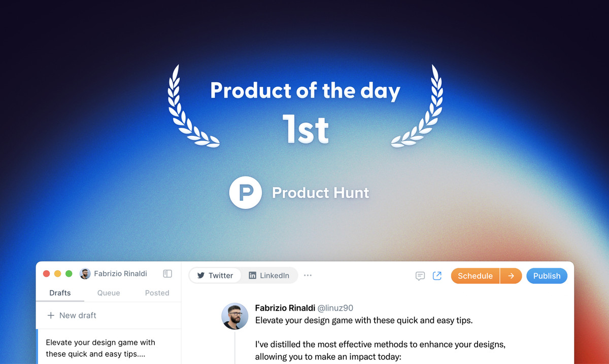Expand scheduling options arrow beside Schedule

coord(511,276)
